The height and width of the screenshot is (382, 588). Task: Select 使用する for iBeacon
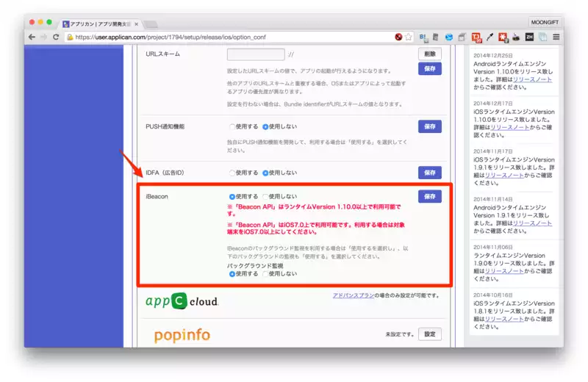(x=232, y=196)
